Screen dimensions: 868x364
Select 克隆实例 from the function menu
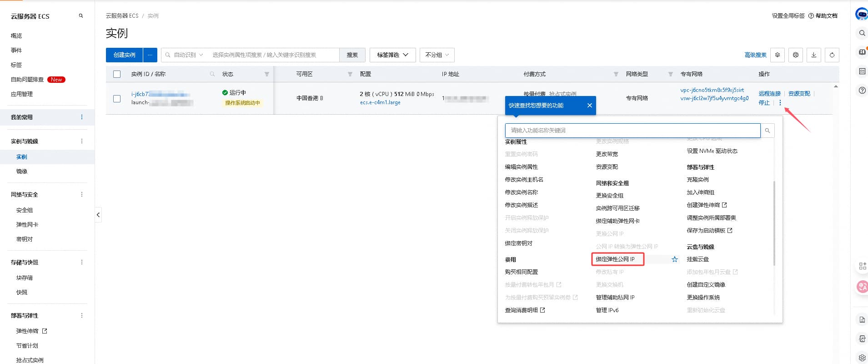point(698,180)
